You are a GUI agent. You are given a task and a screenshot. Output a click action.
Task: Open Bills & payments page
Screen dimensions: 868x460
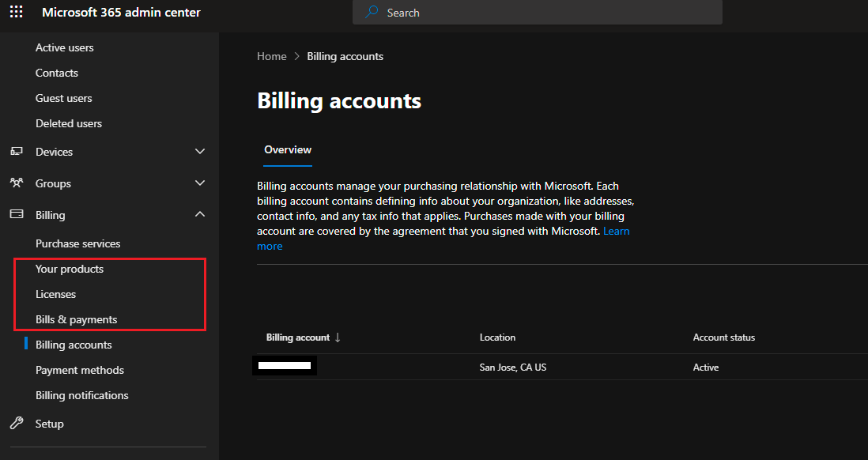click(77, 319)
